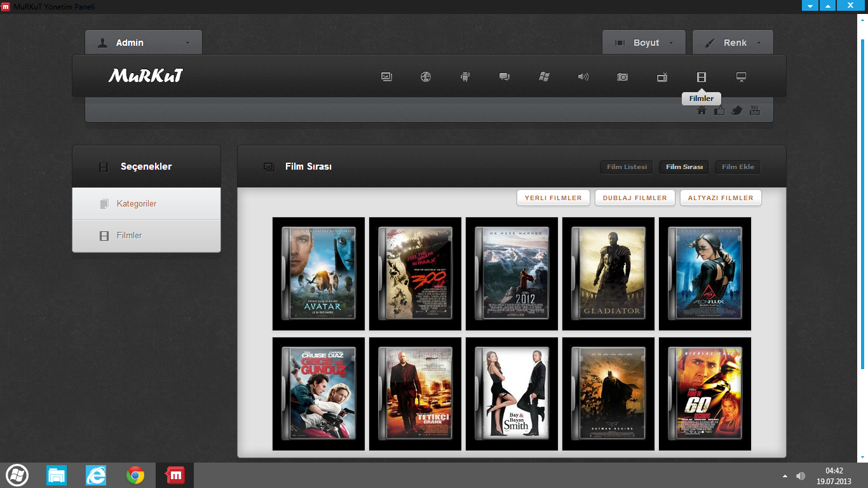Image resolution: width=868 pixels, height=488 pixels.
Task: Select the Gece ve Gündüz poster
Action: click(318, 394)
